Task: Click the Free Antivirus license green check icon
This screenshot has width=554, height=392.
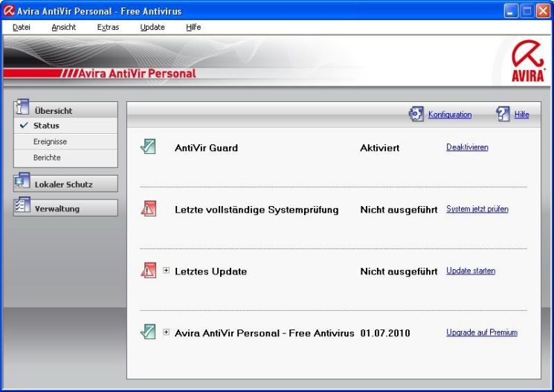Action: pyautogui.click(x=148, y=332)
